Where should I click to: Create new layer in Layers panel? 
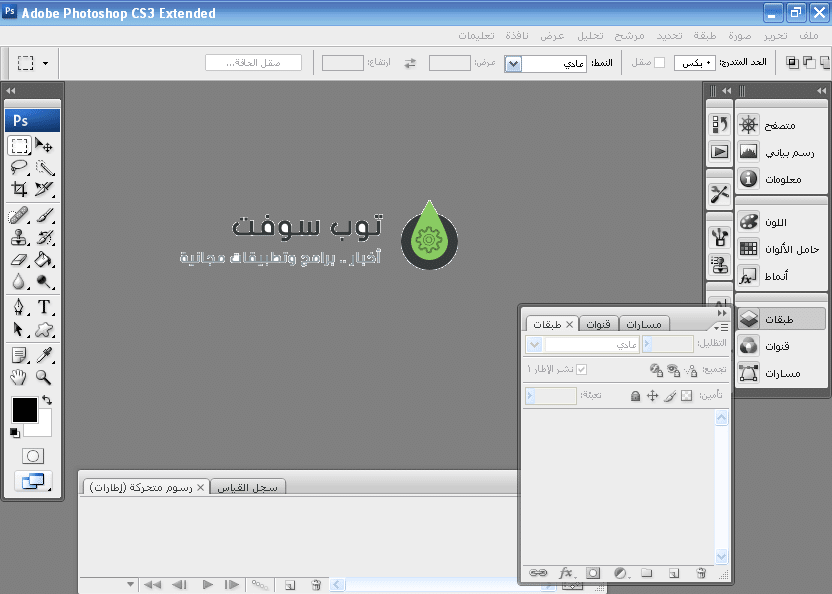coord(674,573)
